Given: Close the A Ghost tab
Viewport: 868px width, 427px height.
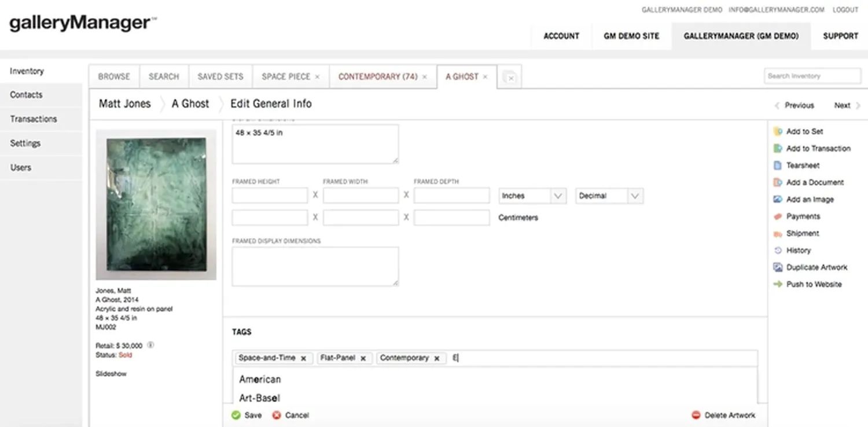Looking at the screenshot, I should (x=485, y=76).
